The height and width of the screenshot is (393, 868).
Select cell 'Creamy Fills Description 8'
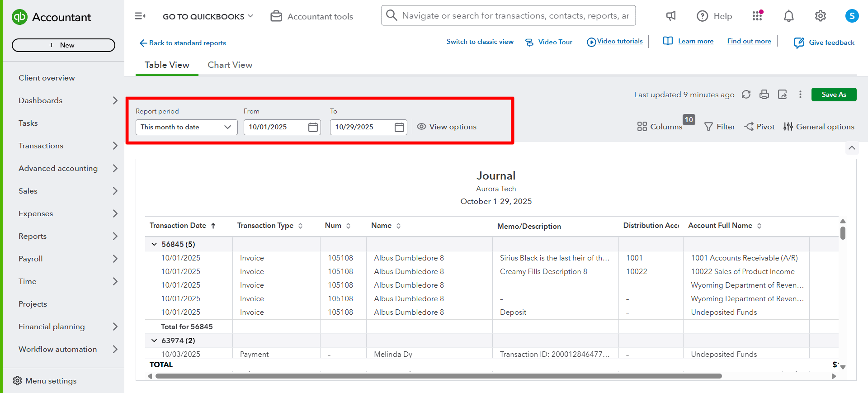click(543, 271)
